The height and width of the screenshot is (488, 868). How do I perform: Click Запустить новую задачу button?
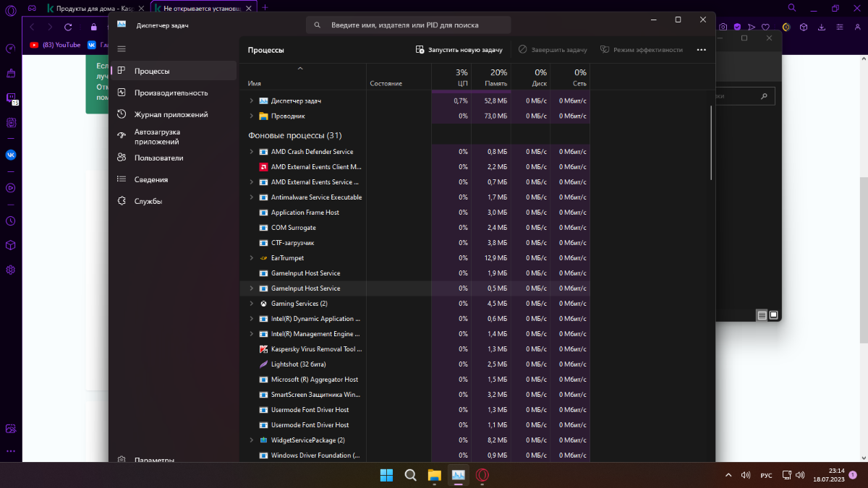[x=459, y=50]
